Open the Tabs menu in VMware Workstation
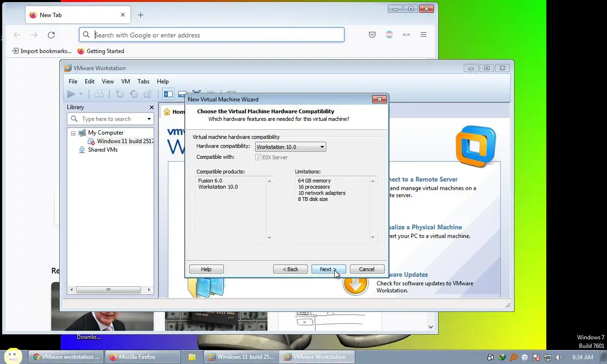Image resolution: width=607 pixels, height=364 pixels. tap(143, 82)
